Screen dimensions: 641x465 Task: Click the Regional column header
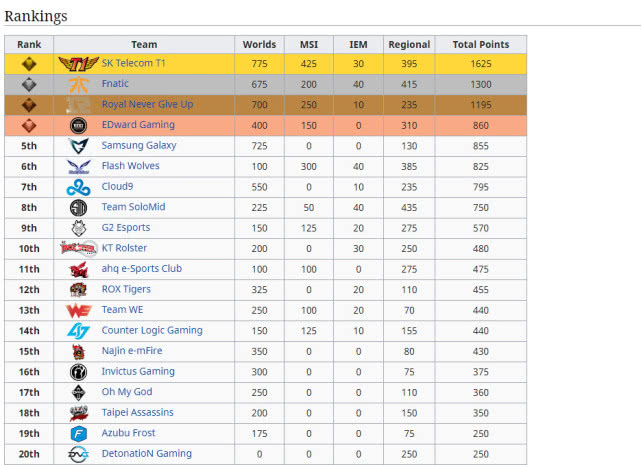[409, 45]
